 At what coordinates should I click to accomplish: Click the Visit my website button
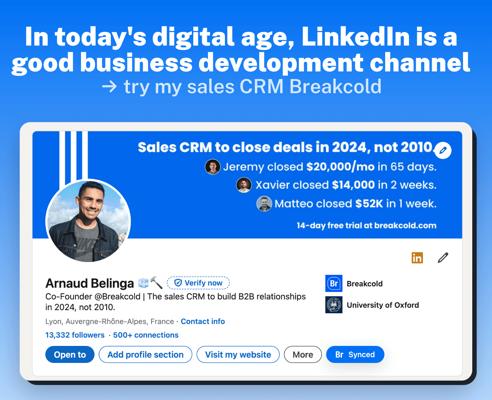click(238, 355)
